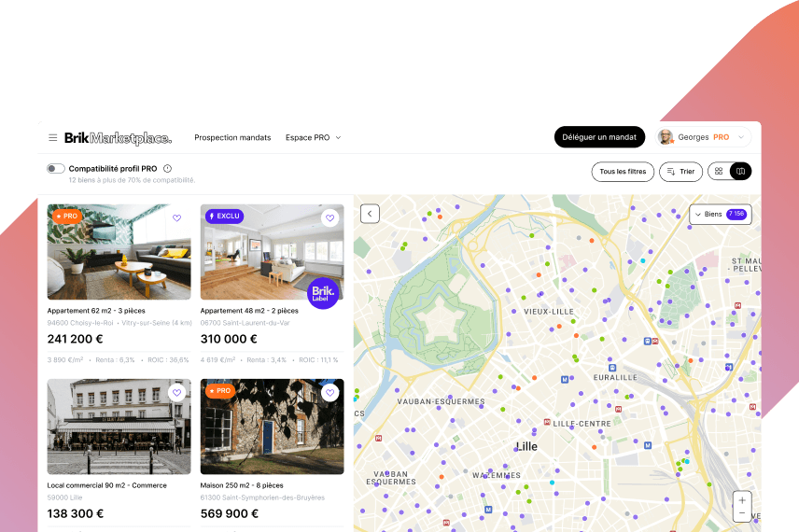The image size is (799, 532).
Task: Zoom in on the map
Action: [742, 500]
